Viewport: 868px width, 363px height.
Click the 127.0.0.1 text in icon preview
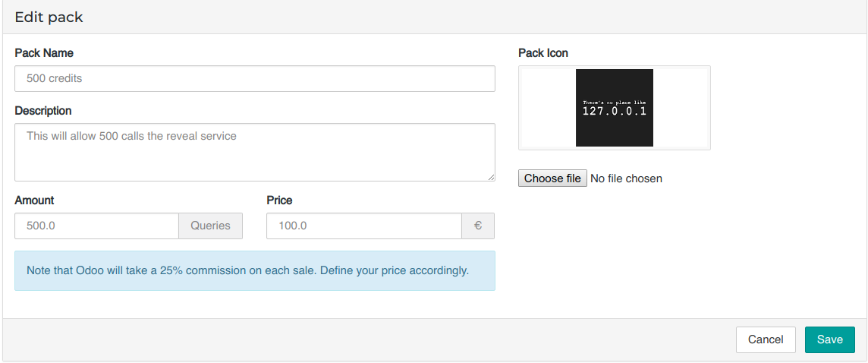tap(614, 112)
